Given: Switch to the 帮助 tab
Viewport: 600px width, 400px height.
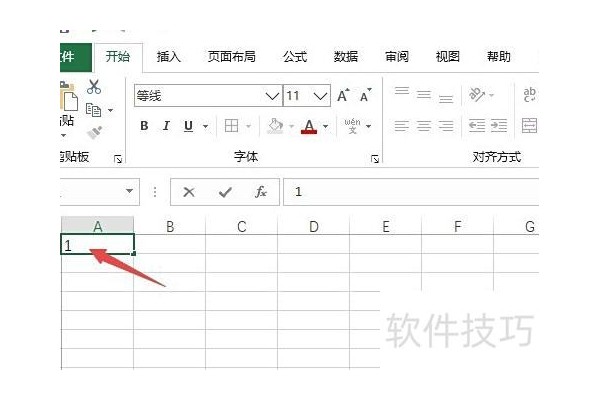Looking at the screenshot, I should click(x=499, y=57).
